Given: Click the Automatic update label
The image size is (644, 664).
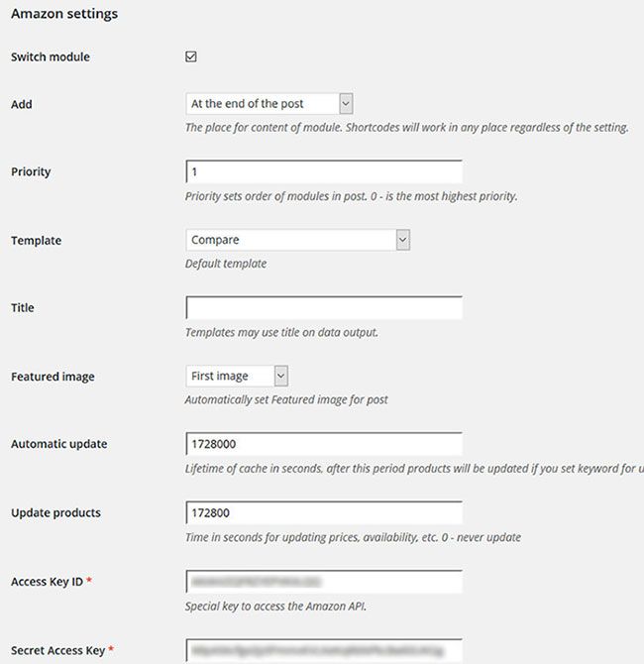Looking at the screenshot, I should coord(58,445).
